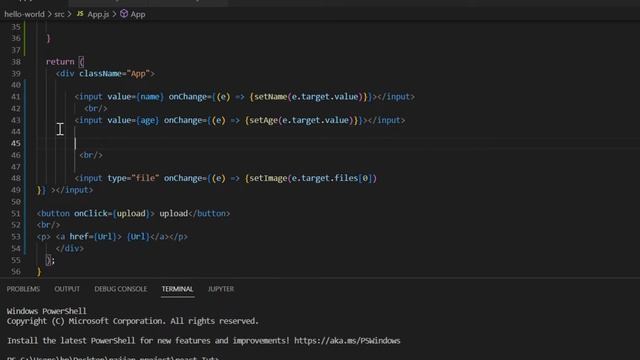Screen dimensions: 640x360
Task: Switch to the JUPYTER tab
Action: pos(221,289)
